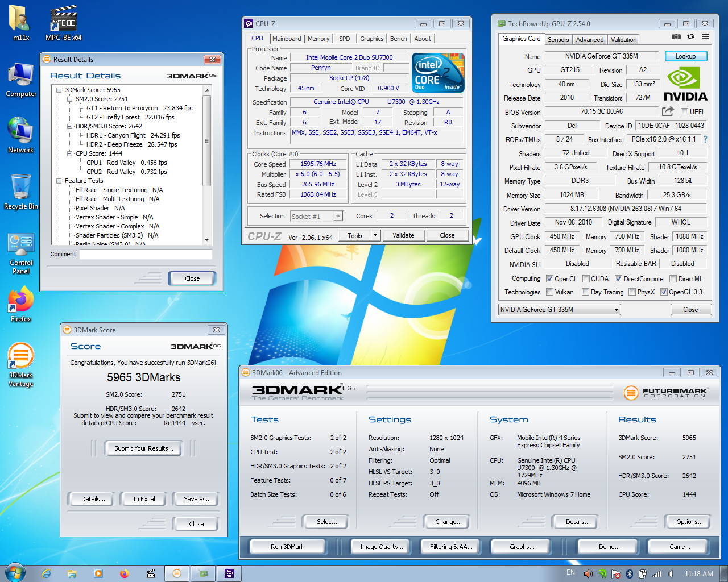Switch to the Mainboard tab in CPU-Z
The height and width of the screenshot is (582, 728).
tap(287, 39)
